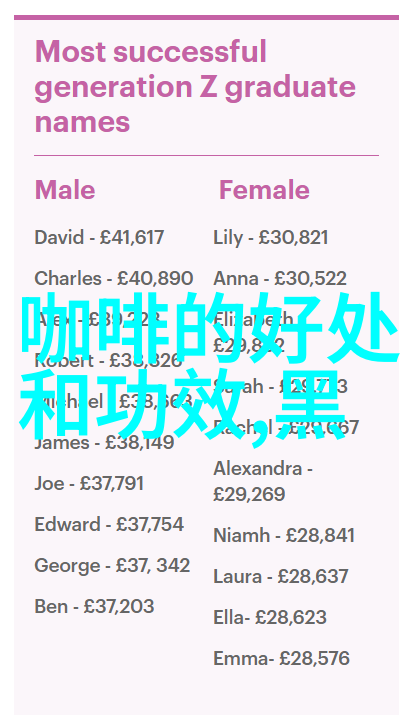Image resolution: width=414 pixels, height=715 pixels.
Task: Click the infographic title about graduate names
Action: click(x=195, y=87)
